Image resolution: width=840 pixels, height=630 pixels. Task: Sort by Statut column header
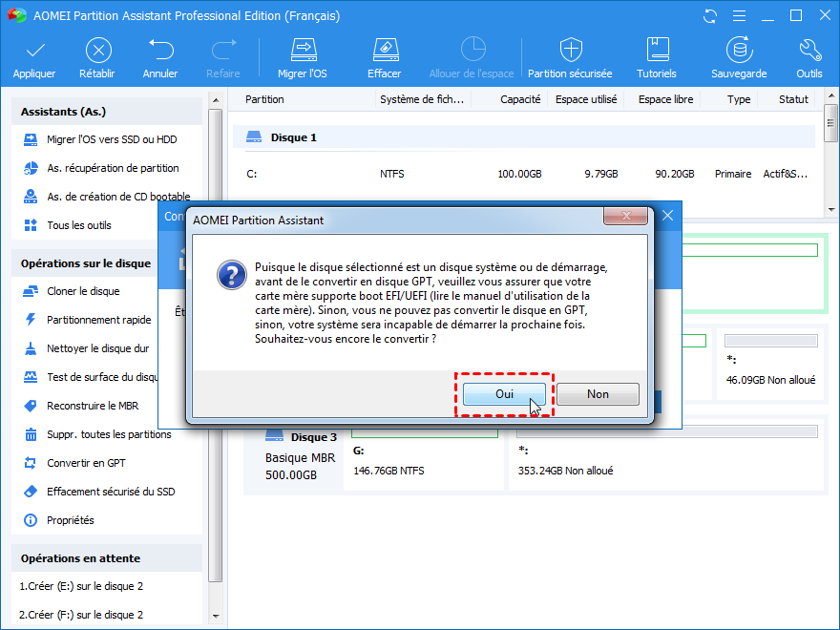(x=793, y=99)
